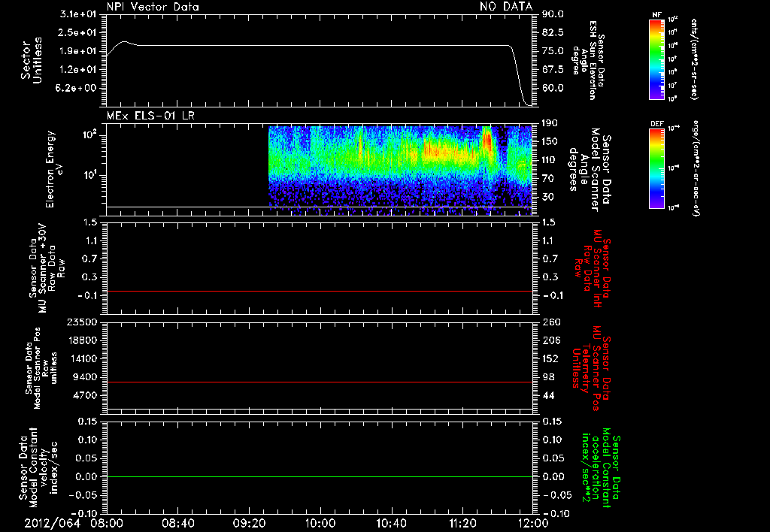The width and height of the screenshot is (770, 532).
Task: Click the '2012/064' date label
Action: 52,523
